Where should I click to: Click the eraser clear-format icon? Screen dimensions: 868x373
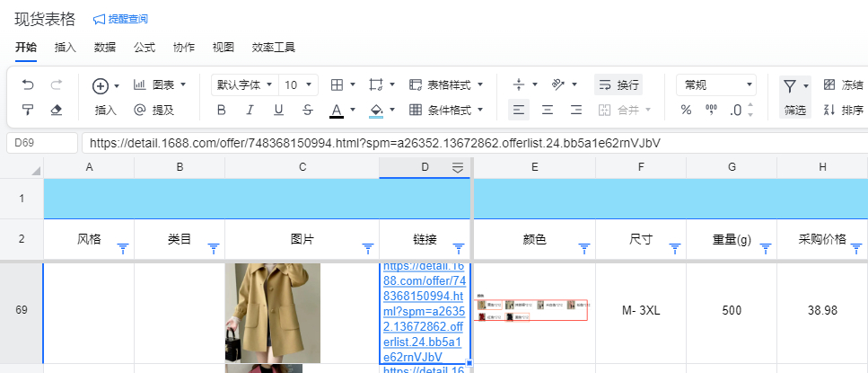coord(56,110)
